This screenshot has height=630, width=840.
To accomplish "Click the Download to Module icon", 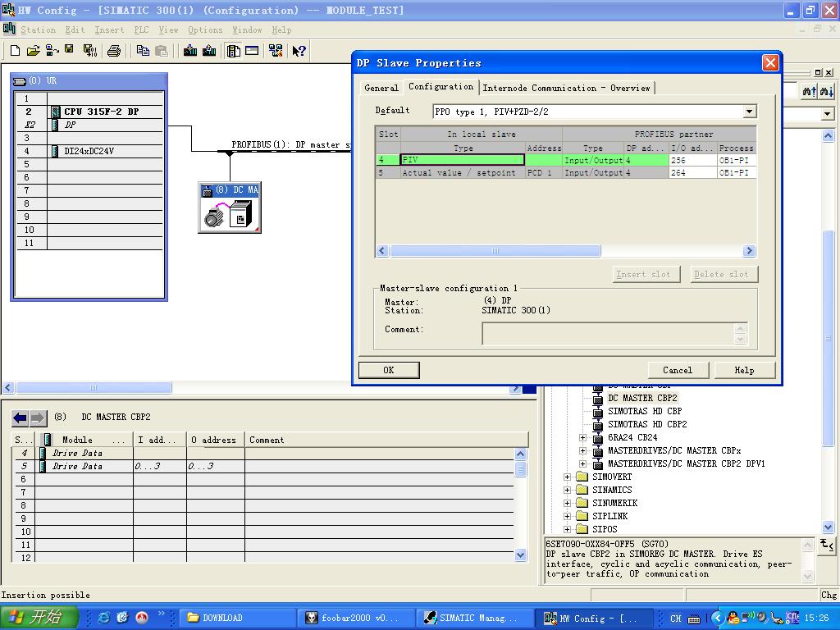I will coord(190,51).
